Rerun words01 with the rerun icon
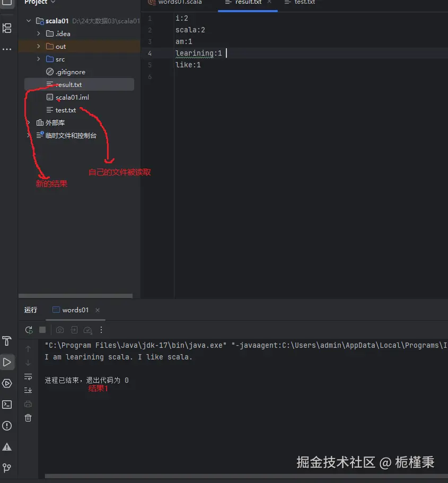 29,330
